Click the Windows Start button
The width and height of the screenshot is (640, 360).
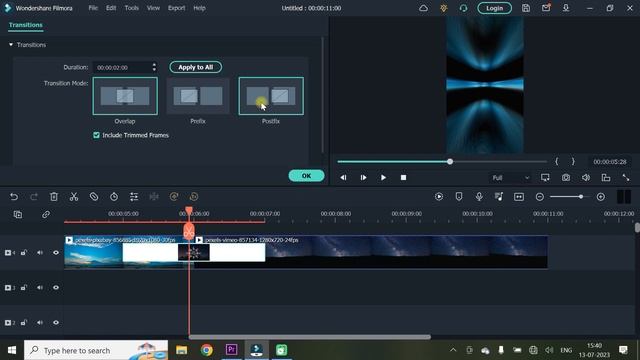point(12,350)
